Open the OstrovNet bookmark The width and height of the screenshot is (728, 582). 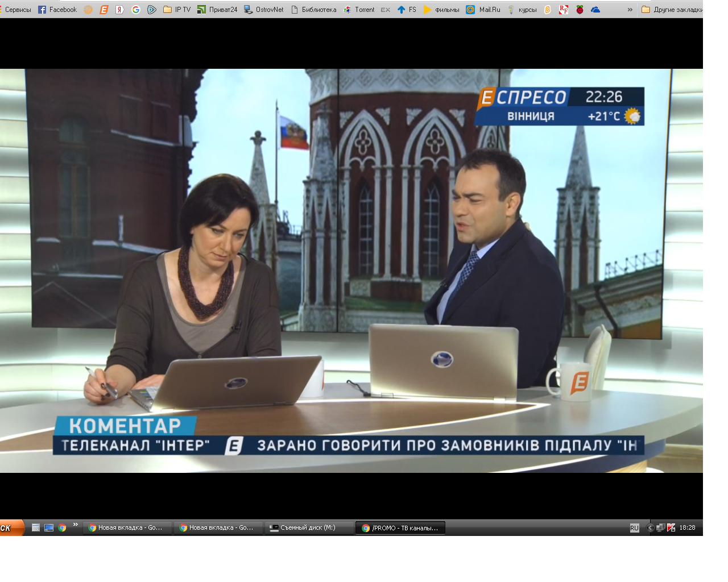click(264, 10)
